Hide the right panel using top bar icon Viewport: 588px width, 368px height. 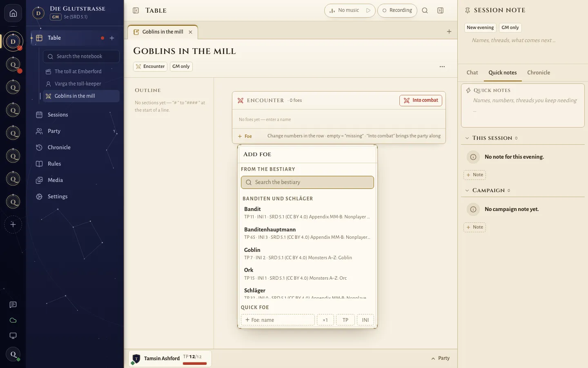point(440,11)
